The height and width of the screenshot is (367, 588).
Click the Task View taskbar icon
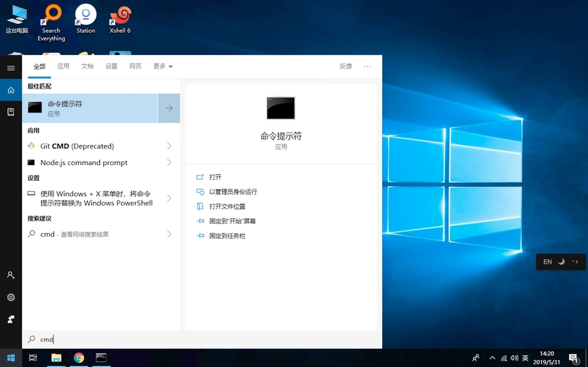33,358
